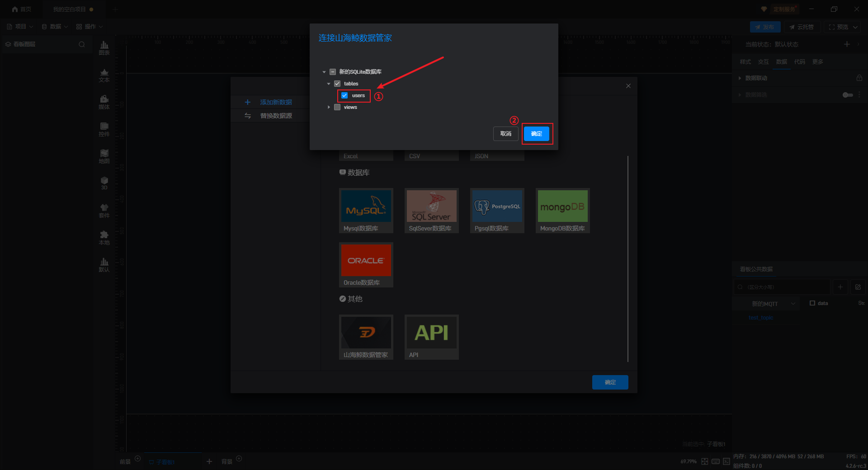Collapse the 新的SQLite数据库 tree node
The image size is (868, 470).
coord(324,72)
